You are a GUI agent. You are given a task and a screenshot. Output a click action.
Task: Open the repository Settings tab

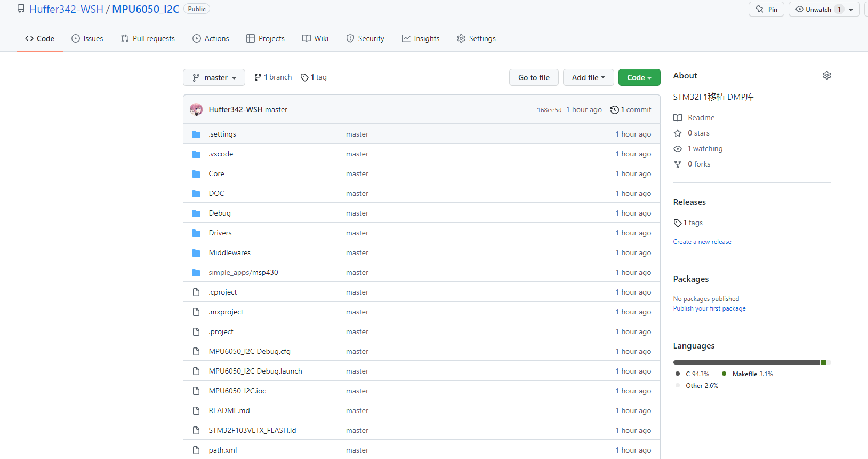[x=476, y=38]
